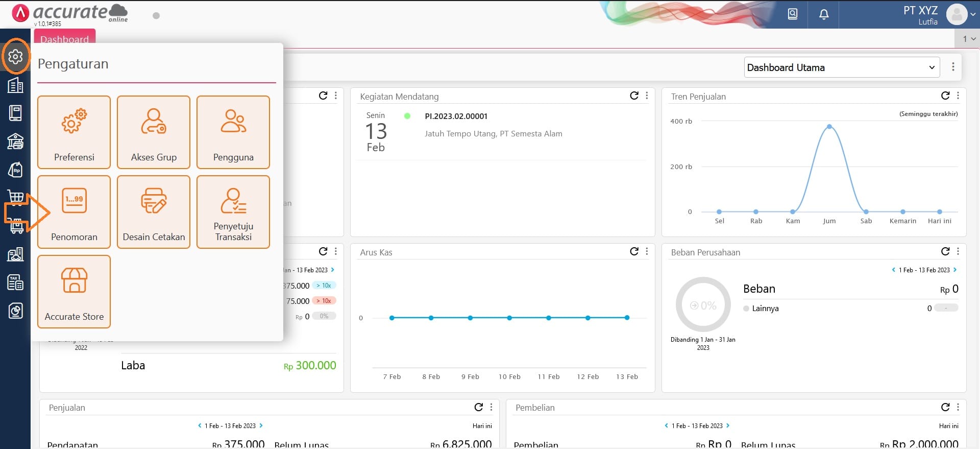This screenshot has height=449, width=980.
Task: Go to previous period in Pembelian widget
Action: (666, 426)
